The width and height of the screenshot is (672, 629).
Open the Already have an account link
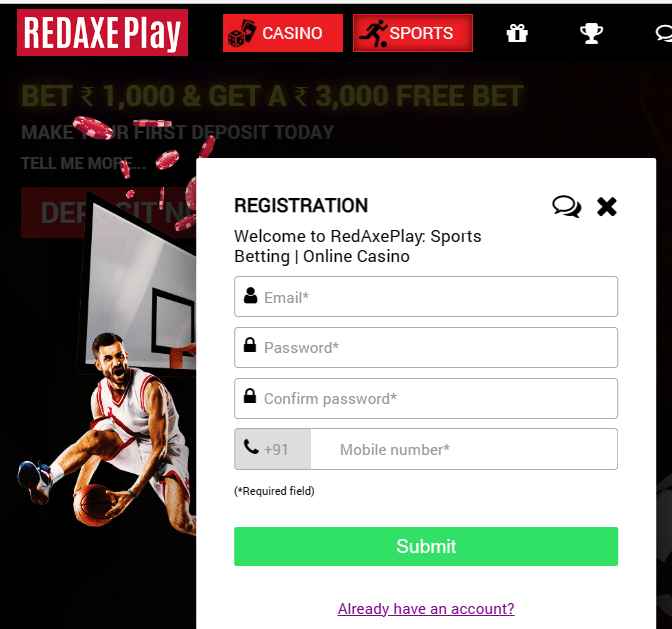pyautogui.click(x=426, y=608)
